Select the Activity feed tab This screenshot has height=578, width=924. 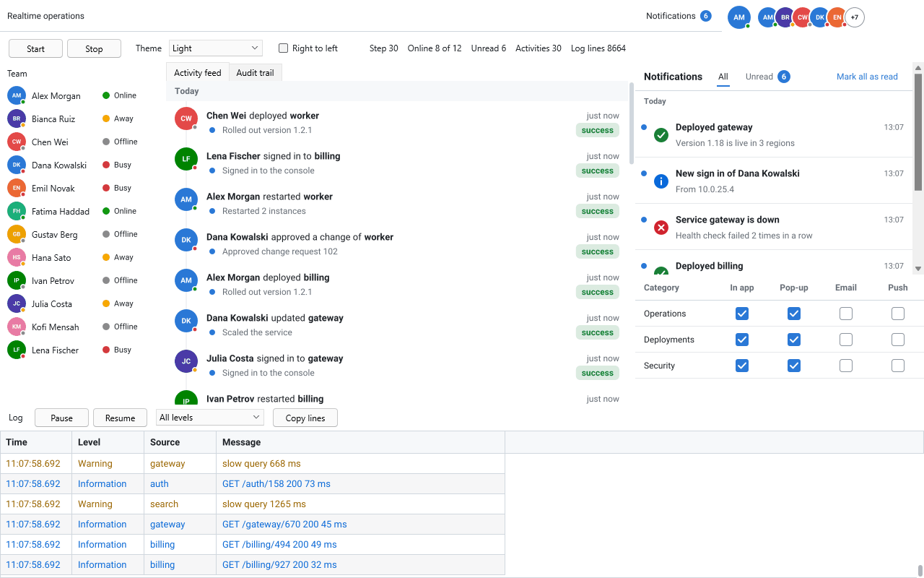(x=198, y=72)
